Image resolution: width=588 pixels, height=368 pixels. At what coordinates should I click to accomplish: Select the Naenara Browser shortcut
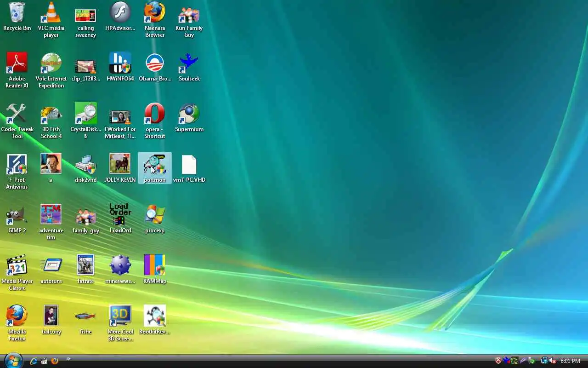point(155,20)
